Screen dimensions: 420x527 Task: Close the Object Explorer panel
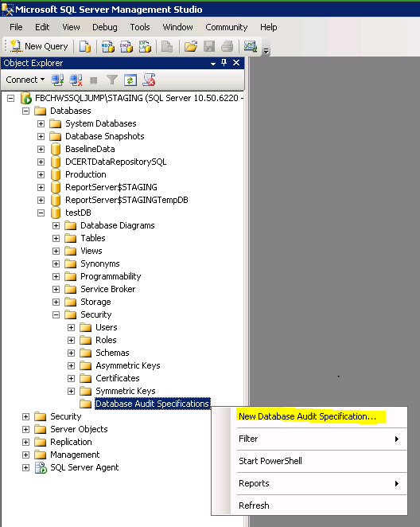point(236,63)
